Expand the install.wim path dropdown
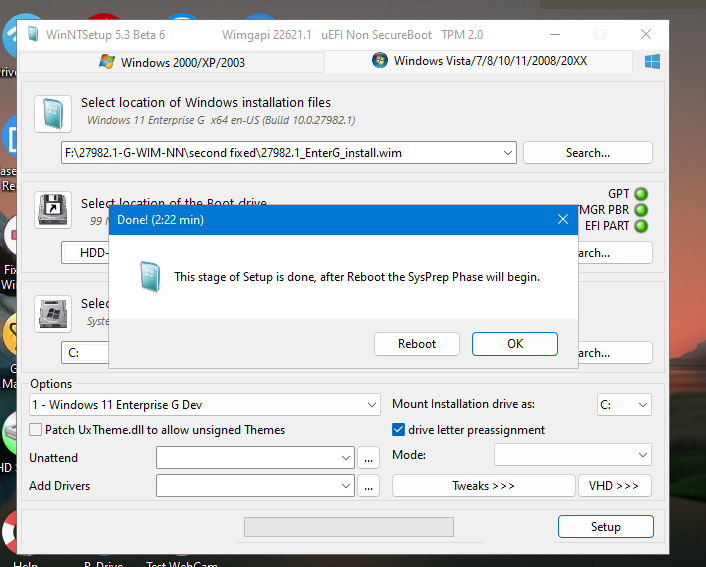The height and width of the screenshot is (567, 706). pyautogui.click(x=508, y=153)
